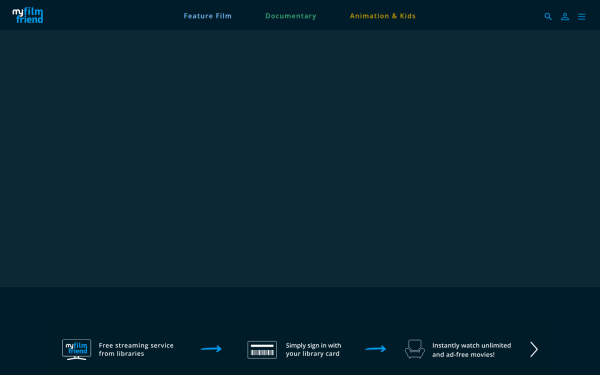Click the myfilmfriend logo in header
Screen dimensions: 600x375
point(28,15)
